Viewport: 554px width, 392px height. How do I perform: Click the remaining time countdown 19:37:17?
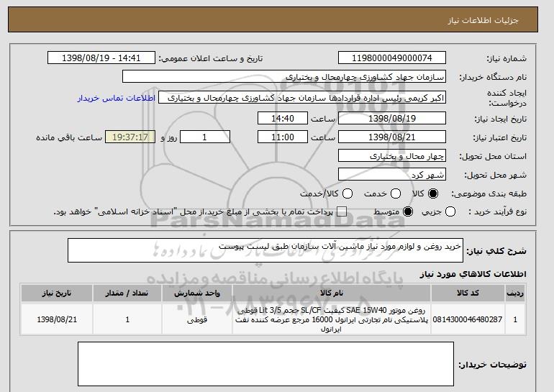click(x=130, y=137)
